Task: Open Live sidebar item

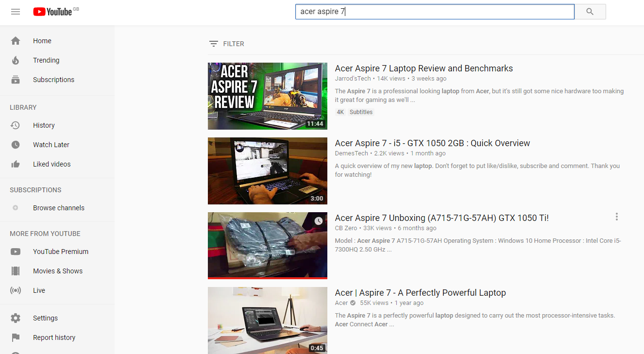Action: (x=57, y=290)
